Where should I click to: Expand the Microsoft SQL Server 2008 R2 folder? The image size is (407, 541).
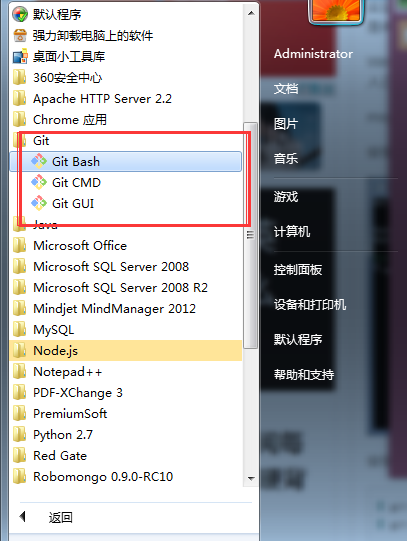(x=126, y=288)
